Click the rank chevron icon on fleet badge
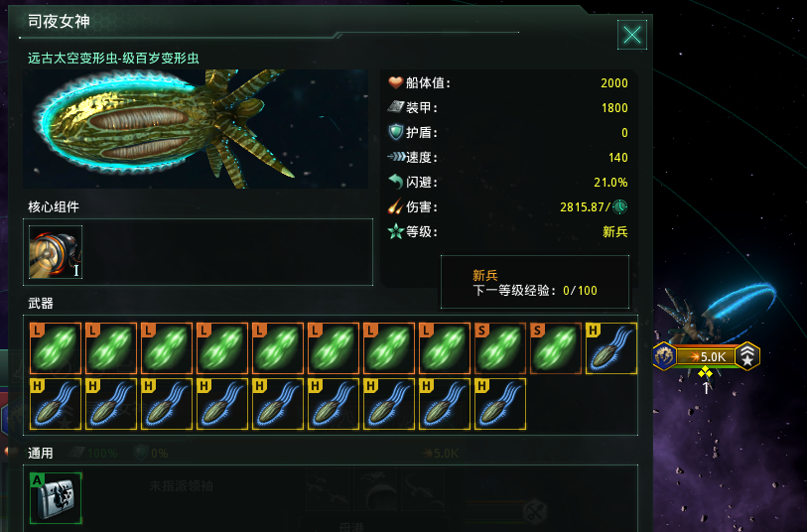This screenshot has height=532, width=807. pos(747,356)
